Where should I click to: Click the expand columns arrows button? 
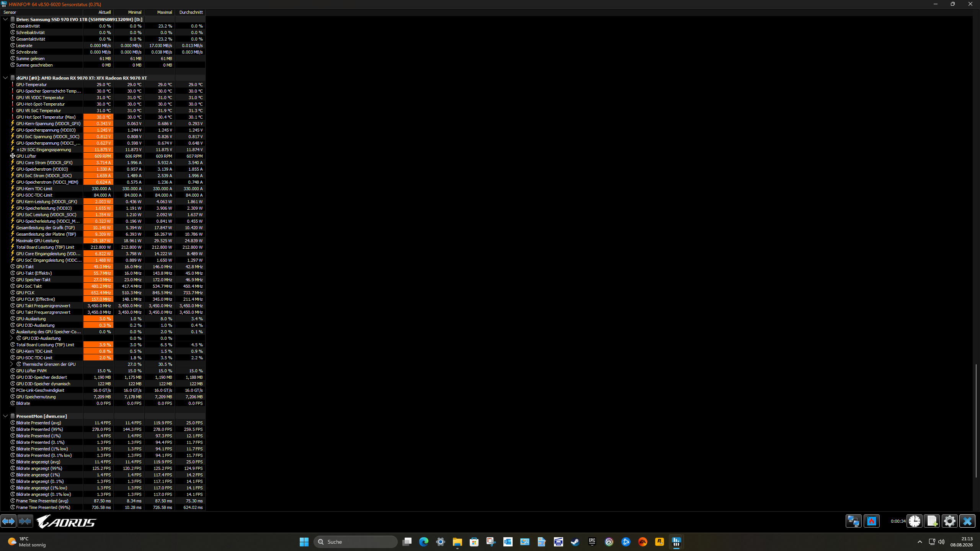(x=8, y=521)
